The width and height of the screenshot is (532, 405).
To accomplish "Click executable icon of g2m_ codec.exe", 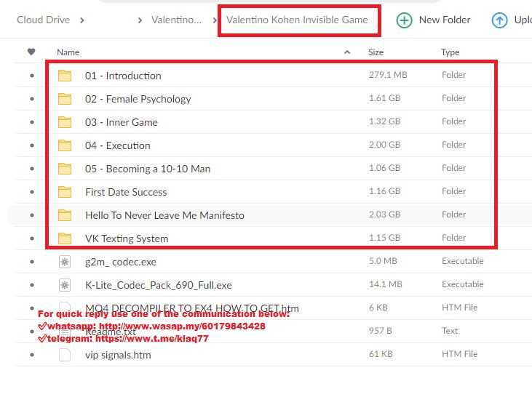I will click(x=65, y=262).
